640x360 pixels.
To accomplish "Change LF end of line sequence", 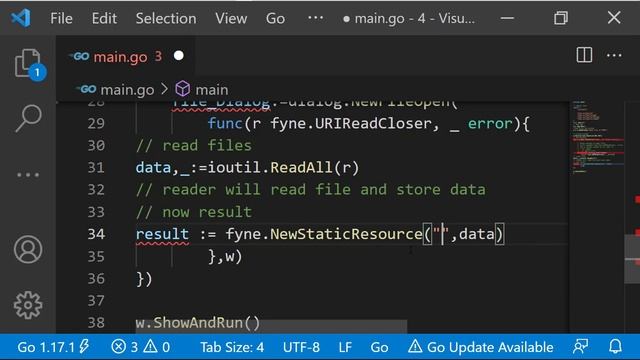I will 345,347.
